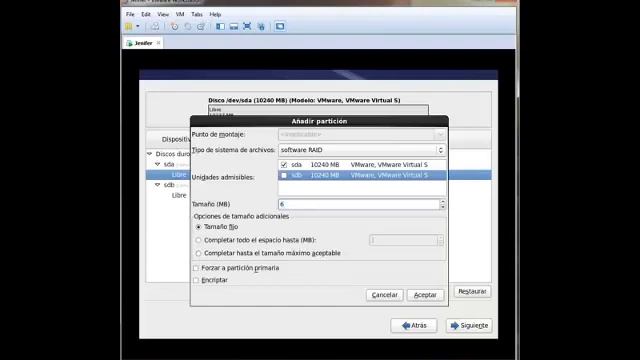
Task: Toggle the thumbnail bar view icon
Action: [x=234, y=27]
